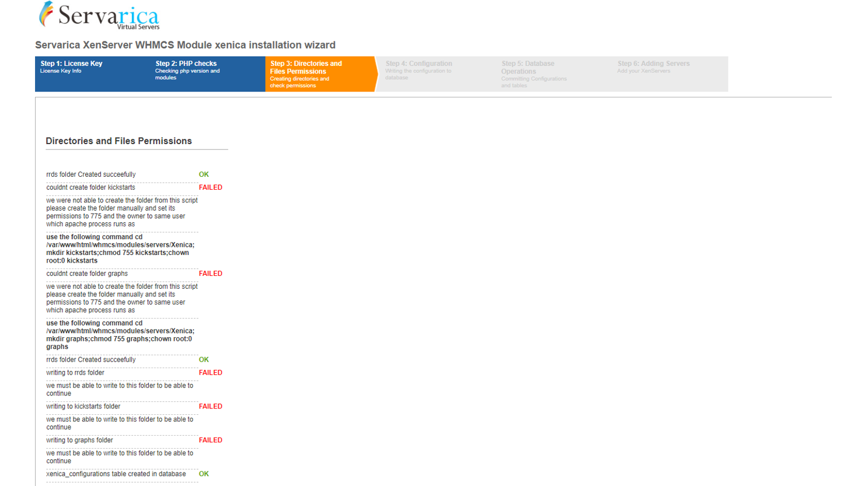
Task: Click the Servarica feather logo icon
Action: click(46, 14)
